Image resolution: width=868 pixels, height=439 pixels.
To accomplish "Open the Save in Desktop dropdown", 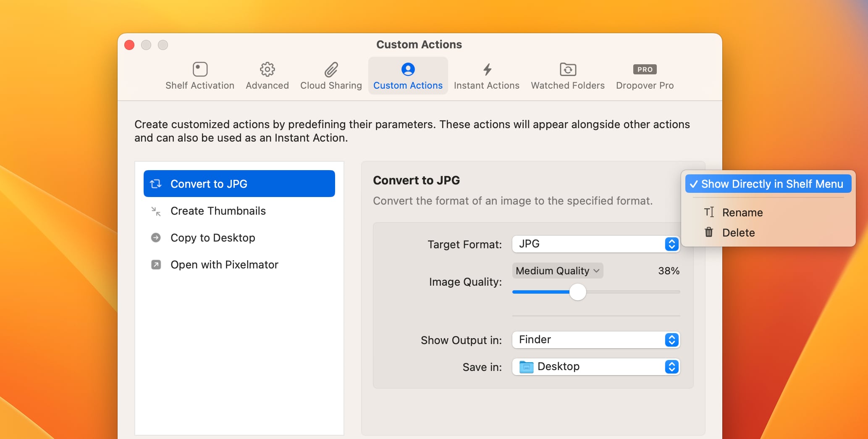I will point(595,367).
